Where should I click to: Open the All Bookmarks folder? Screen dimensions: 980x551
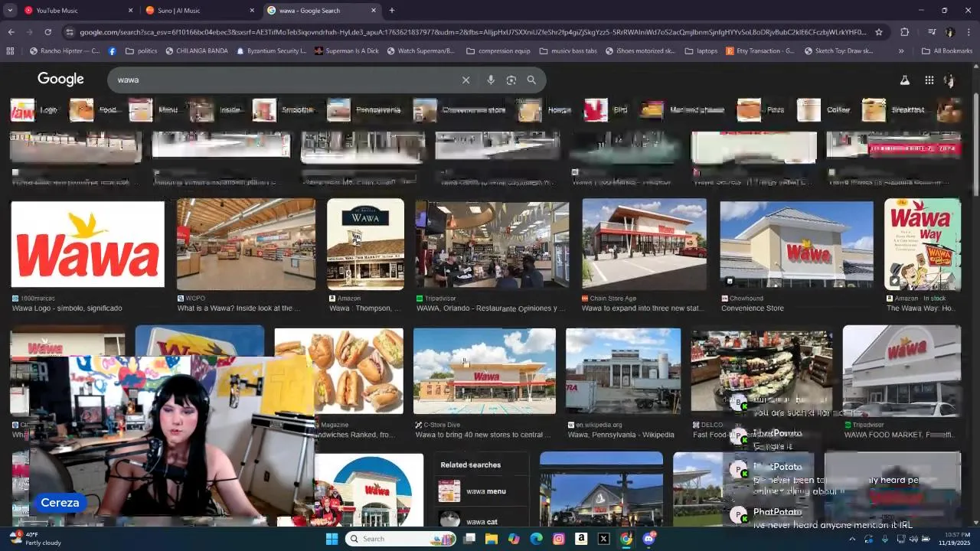coord(946,51)
